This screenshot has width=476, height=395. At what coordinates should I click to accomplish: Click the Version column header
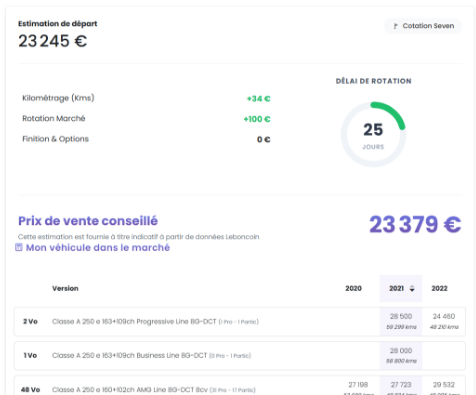point(65,288)
